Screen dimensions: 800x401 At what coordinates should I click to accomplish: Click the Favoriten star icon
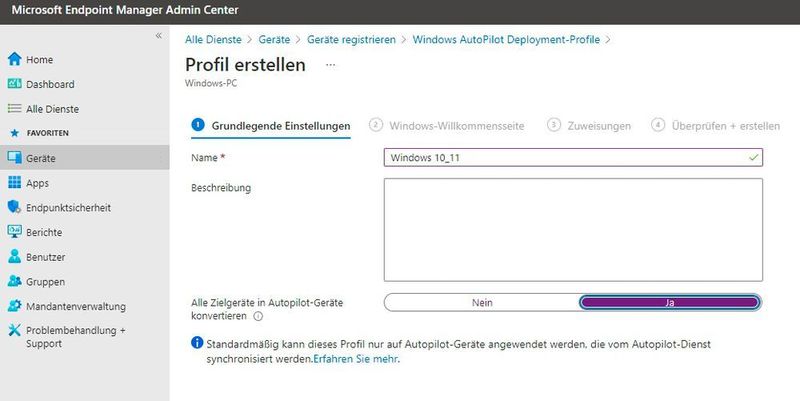pyautogui.click(x=14, y=133)
